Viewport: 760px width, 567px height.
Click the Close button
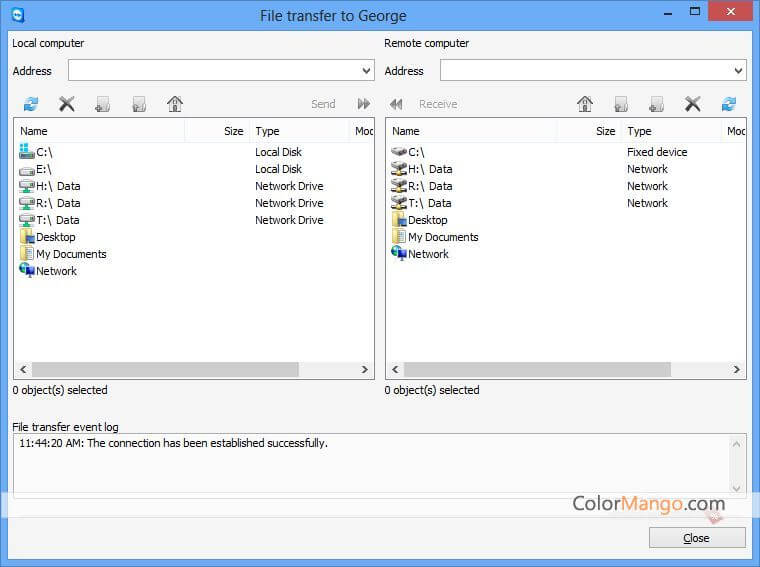pyautogui.click(x=696, y=538)
